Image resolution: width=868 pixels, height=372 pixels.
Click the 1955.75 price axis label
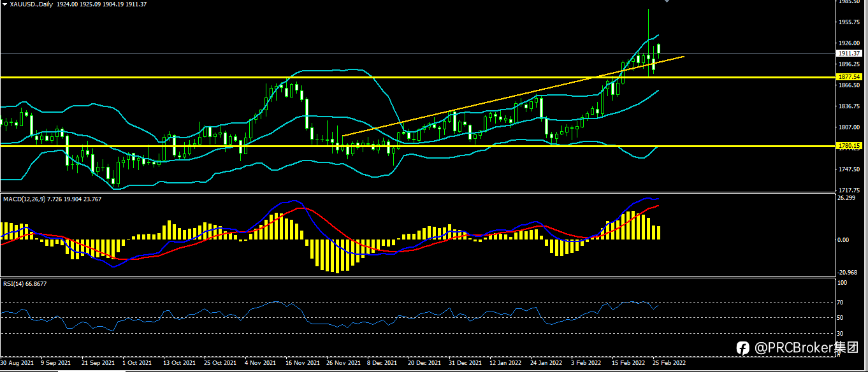tap(848, 22)
